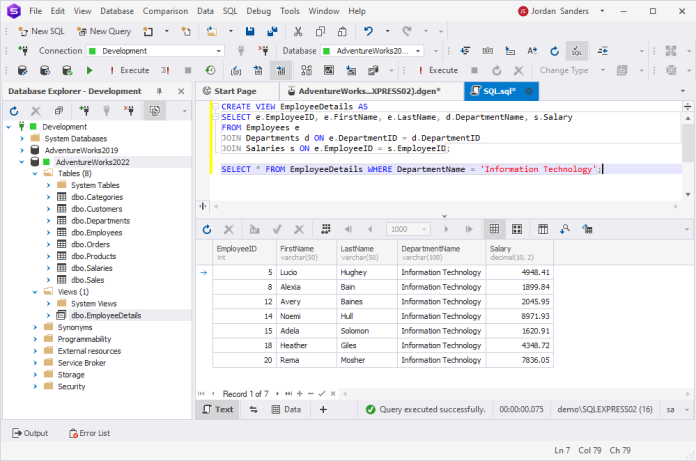Click the export data icon in the results toolbar
696x461 pixels.
587,229
